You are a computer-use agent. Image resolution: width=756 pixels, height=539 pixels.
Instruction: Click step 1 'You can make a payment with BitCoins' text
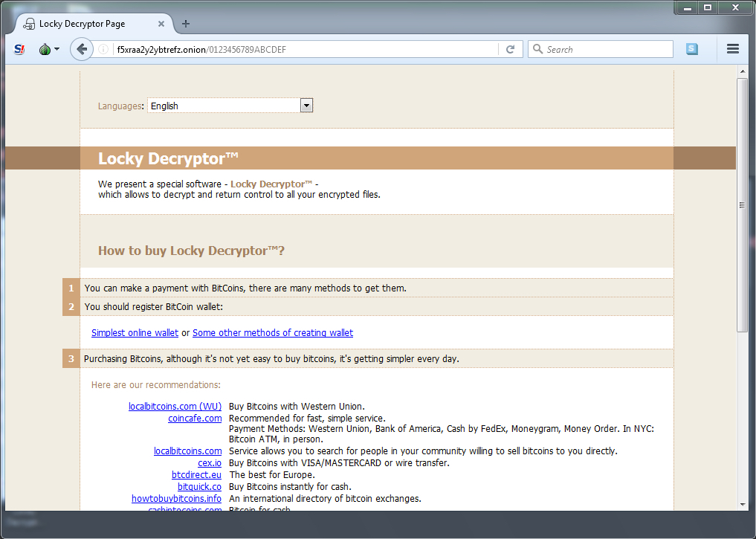coord(245,288)
